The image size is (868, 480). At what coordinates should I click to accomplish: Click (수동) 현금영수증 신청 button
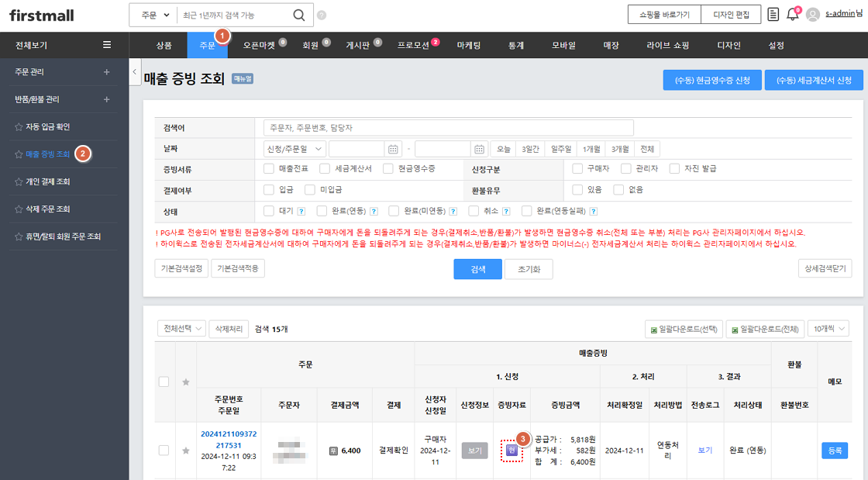point(712,81)
